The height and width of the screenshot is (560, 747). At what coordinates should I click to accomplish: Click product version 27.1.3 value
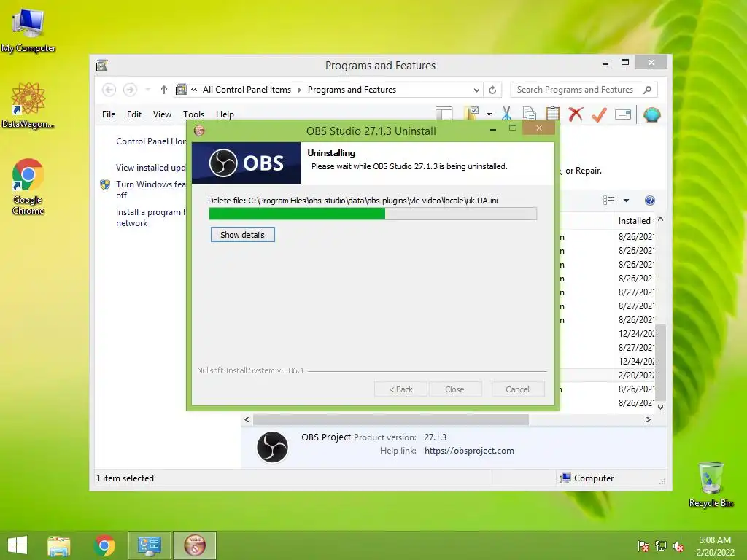[x=436, y=437]
